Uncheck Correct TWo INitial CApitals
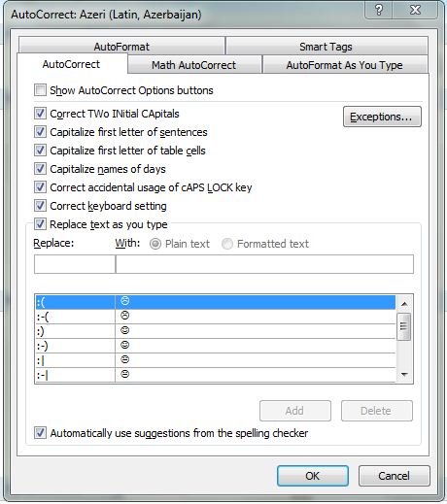The width and height of the screenshot is (447, 504). click(40, 114)
